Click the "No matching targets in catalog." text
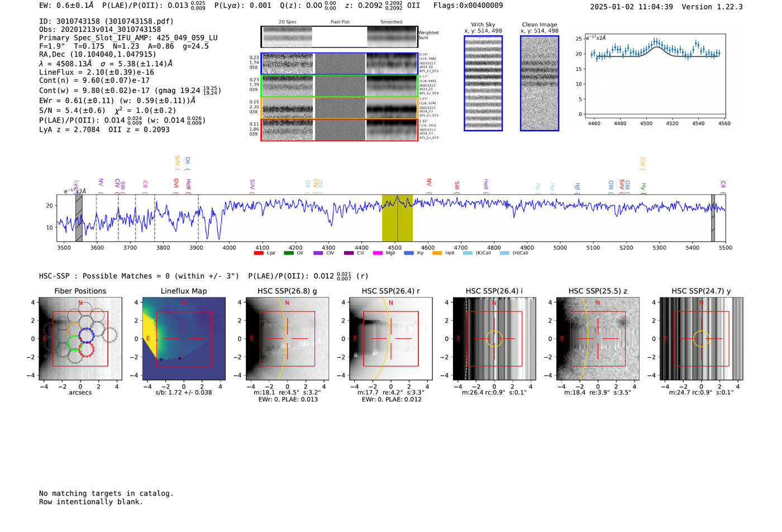The height and width of the screenshot is (532, 782). click(x=106, y=493)
